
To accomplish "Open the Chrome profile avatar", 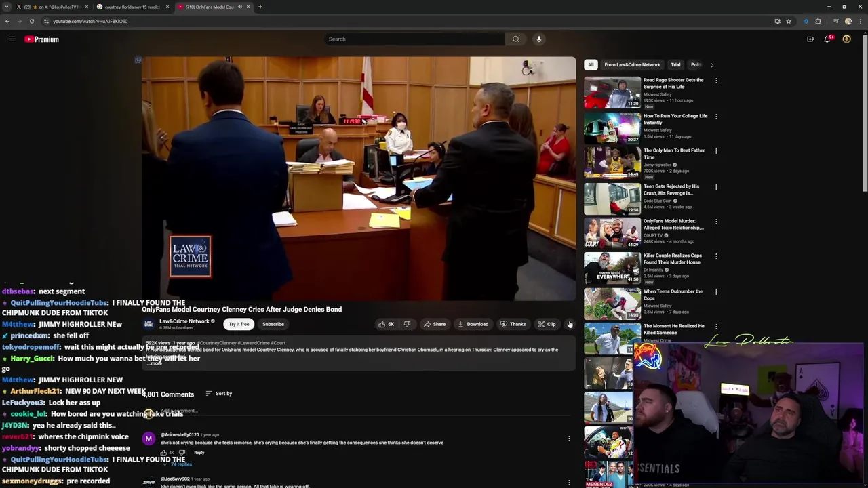I will point(848,21).
